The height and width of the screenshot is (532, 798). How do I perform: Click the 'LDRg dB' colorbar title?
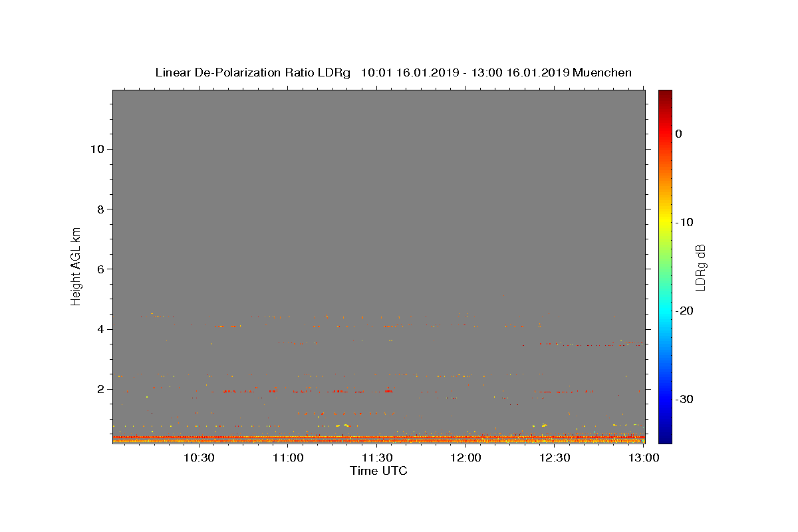click(x=700, y=267)
